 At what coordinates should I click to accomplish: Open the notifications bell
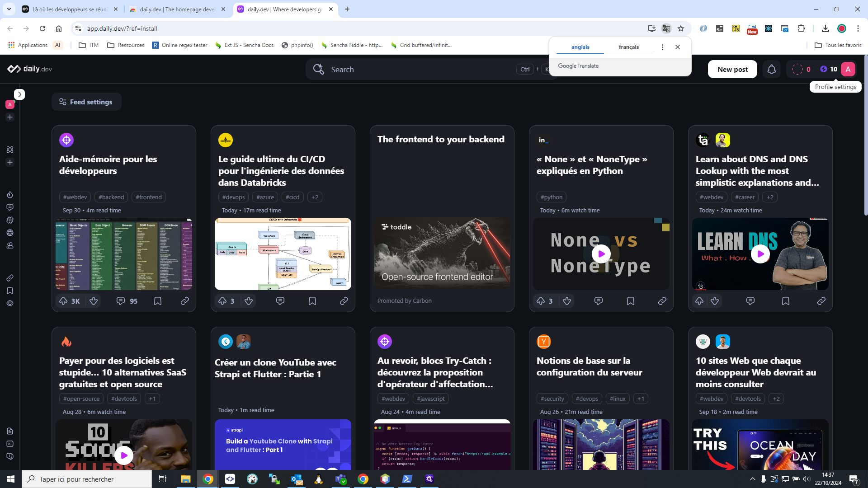pos(772,69)
